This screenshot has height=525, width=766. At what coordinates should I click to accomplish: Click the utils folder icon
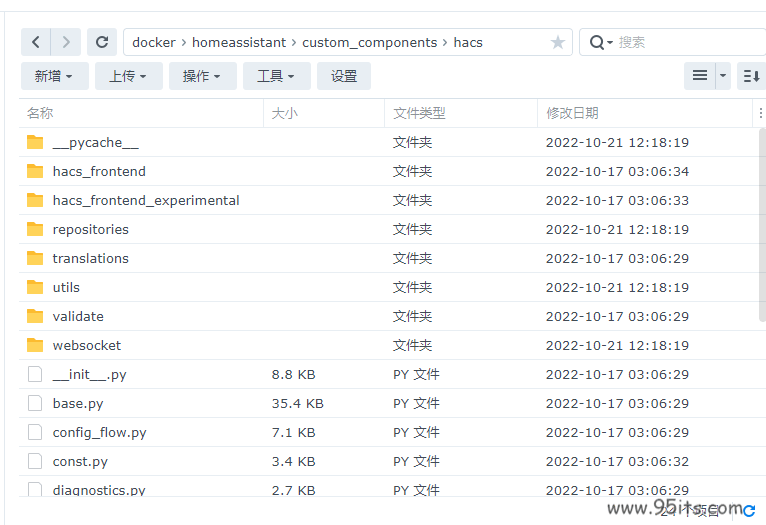(x=35, y=287)
